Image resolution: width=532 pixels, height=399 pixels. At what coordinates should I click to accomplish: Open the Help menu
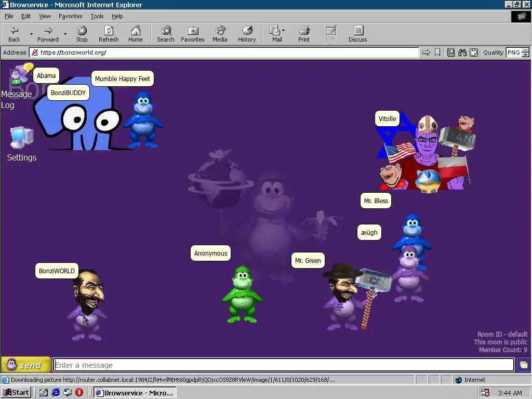pos(117,16)
